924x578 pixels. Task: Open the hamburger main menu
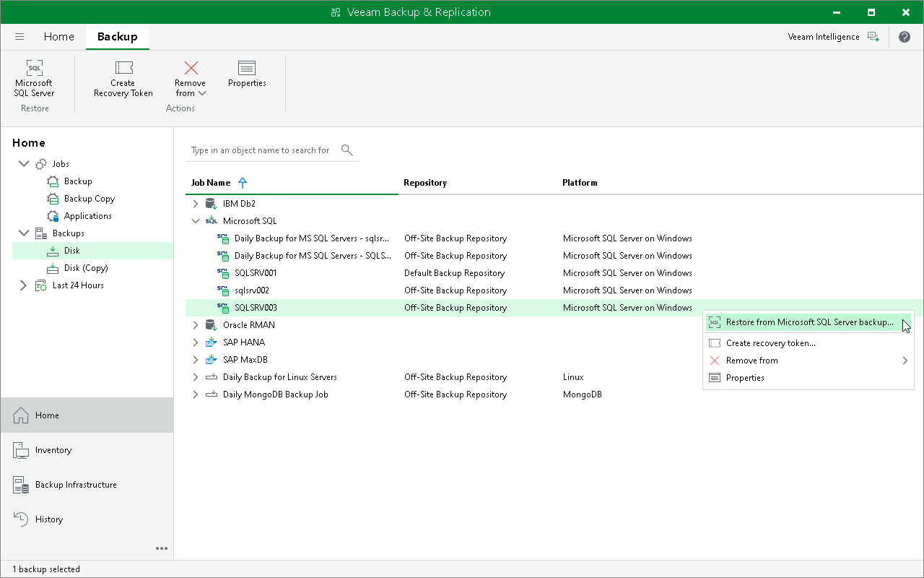pos(19,37)
